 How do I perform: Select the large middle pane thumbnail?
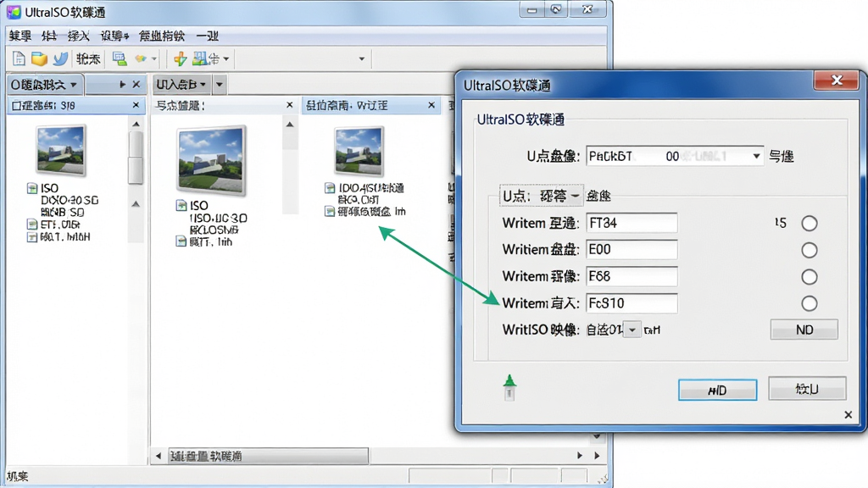coord(211,160)
